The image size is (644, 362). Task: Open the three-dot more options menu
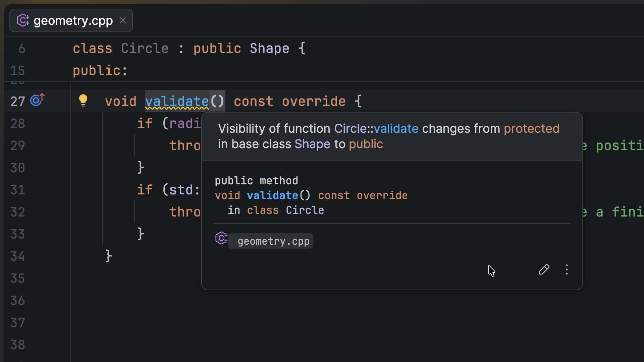[x=567, y=269]
